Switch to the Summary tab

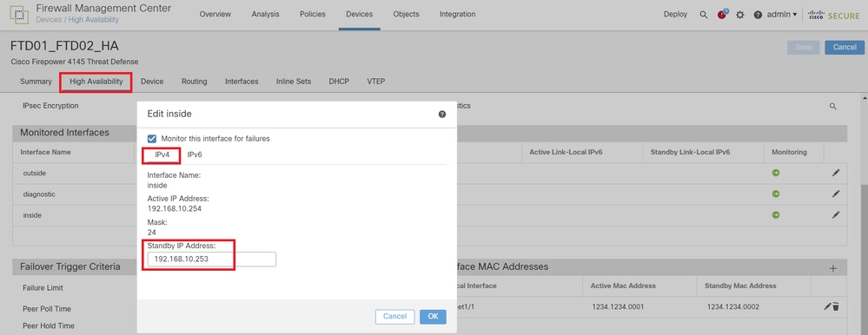36,82
